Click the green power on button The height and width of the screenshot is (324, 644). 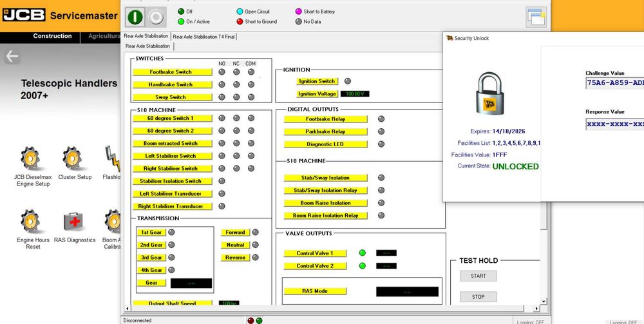click(135, 17)
